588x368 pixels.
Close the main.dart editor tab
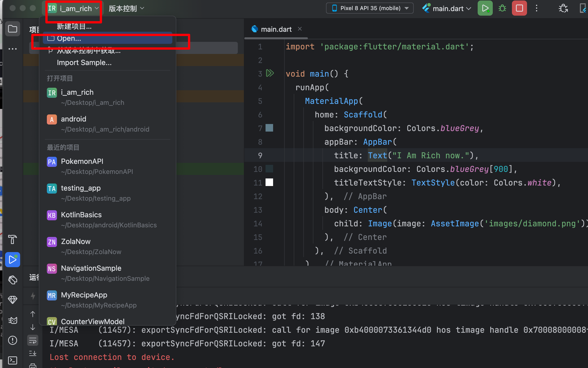tap(300, 29)
